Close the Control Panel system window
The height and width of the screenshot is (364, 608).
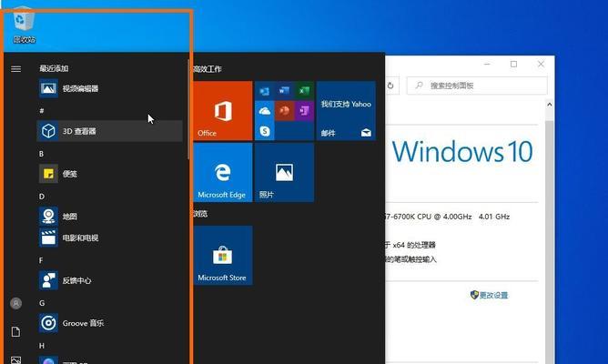point(541,64)
